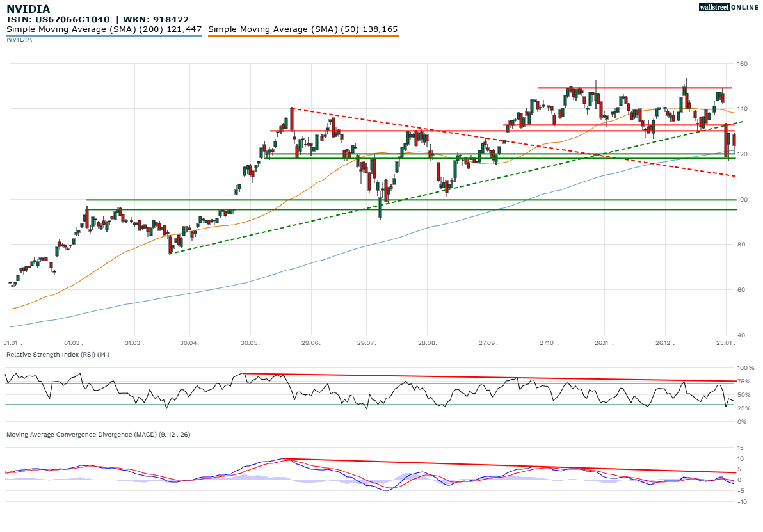Click the MACD (9, 12, 26) indicator label
763x532 pixels.
click(99, 434)
